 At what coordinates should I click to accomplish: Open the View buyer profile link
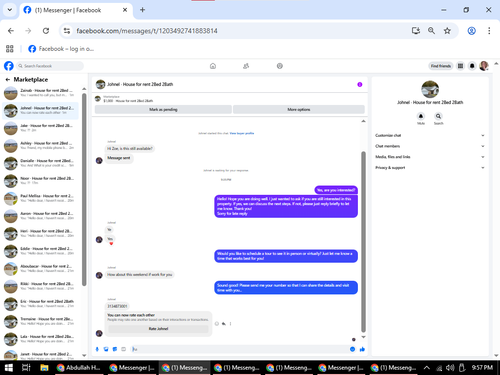[x=242, y=133]
